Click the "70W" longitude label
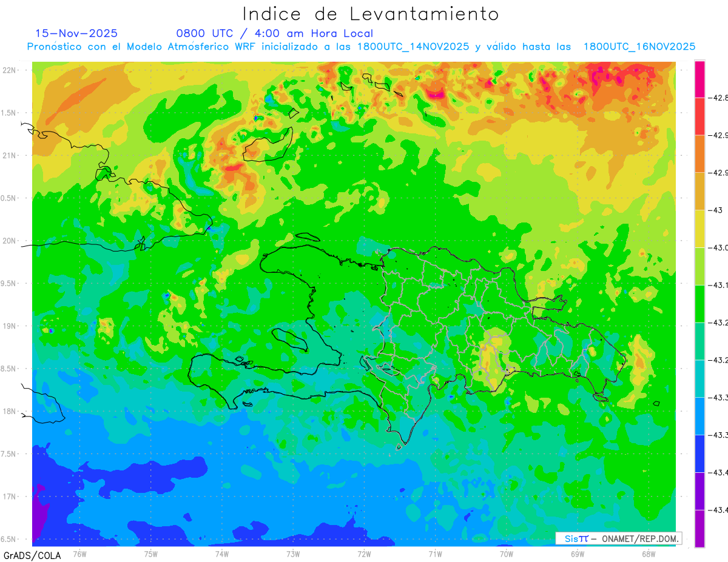 click(x=506, y=554)
